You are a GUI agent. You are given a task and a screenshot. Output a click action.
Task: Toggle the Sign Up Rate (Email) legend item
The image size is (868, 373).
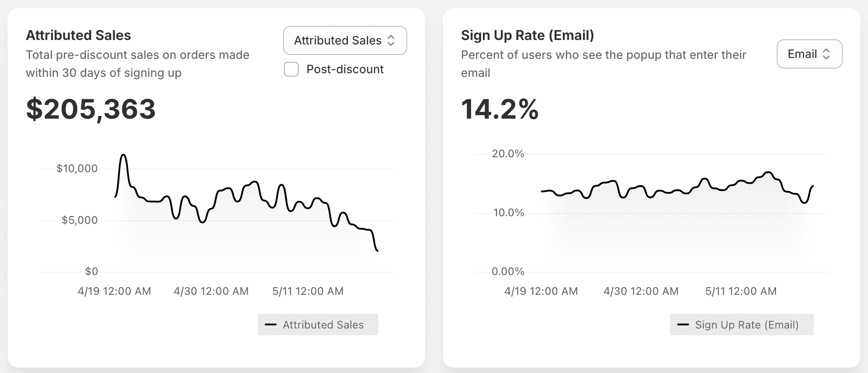[x=741, y=324]
